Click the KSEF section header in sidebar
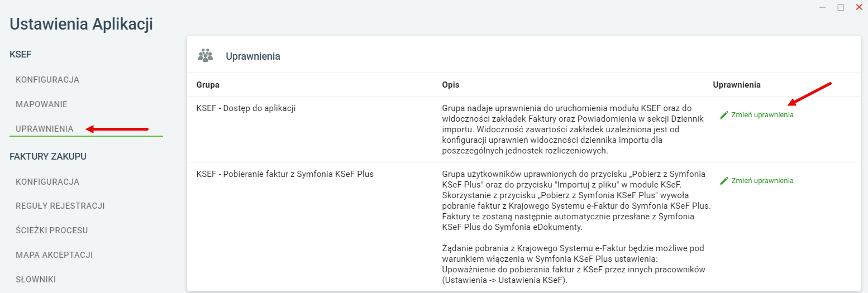 21,54
